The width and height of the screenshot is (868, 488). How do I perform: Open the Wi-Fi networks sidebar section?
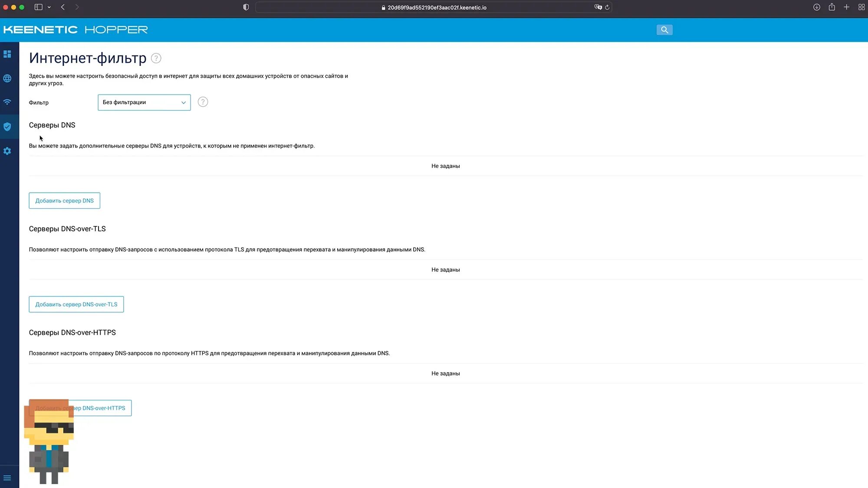pyautogui.click(x=7, y=102)
